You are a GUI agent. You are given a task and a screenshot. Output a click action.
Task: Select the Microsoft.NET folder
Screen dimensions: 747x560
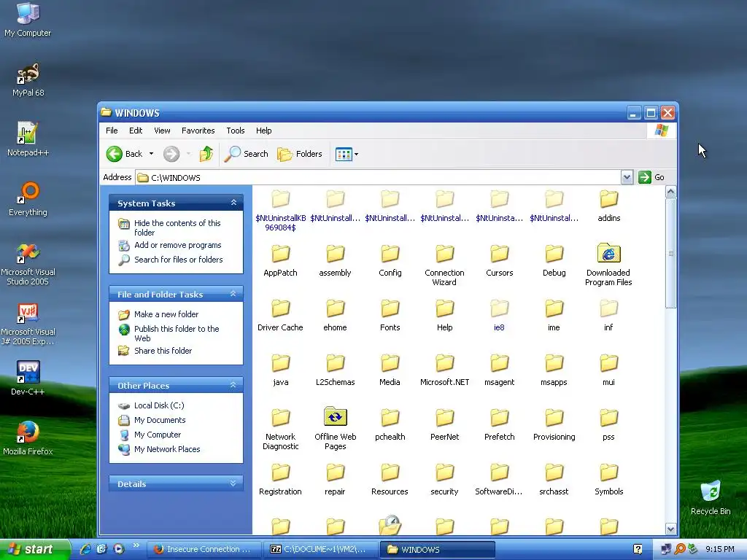click(444, 370)
